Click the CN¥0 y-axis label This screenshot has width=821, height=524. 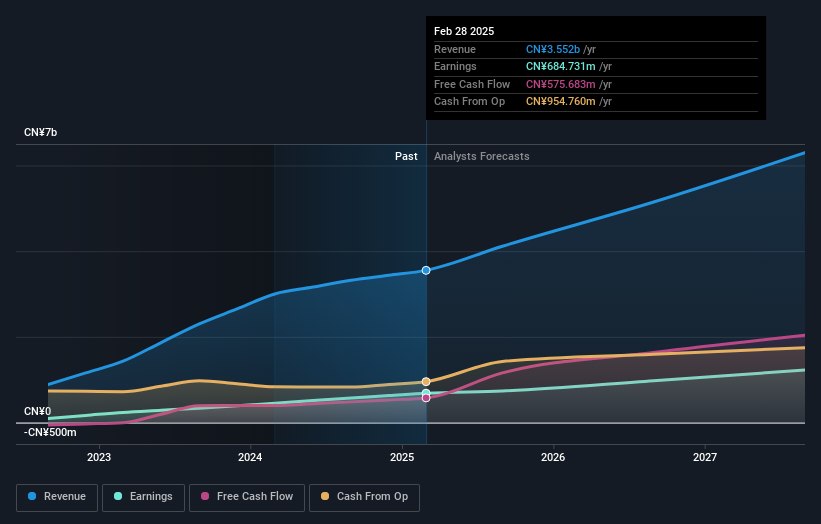point(37,411)
